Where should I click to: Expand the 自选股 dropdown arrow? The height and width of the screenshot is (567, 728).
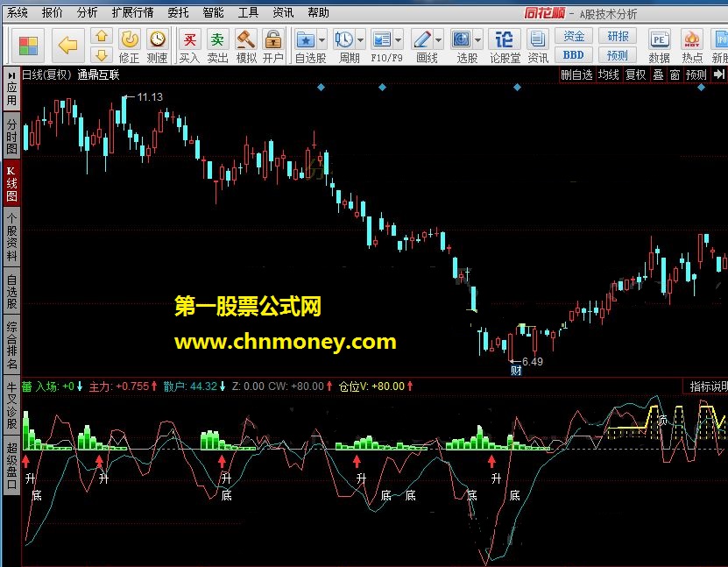pos(322,40)
